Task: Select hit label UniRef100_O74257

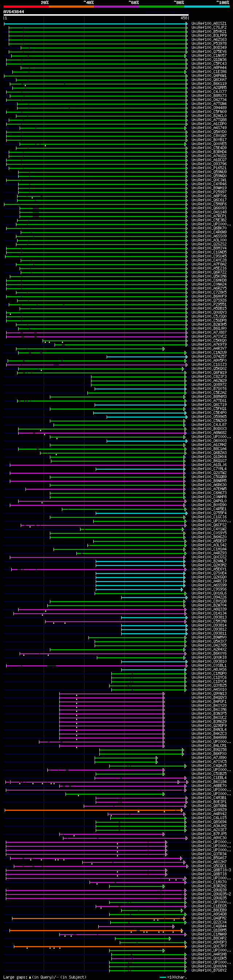Action: (209, 356)
